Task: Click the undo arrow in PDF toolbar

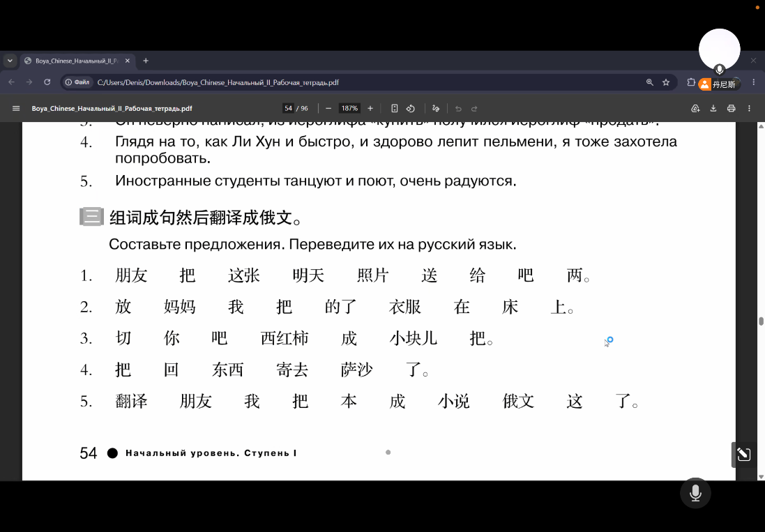Action: pos(458,108)
